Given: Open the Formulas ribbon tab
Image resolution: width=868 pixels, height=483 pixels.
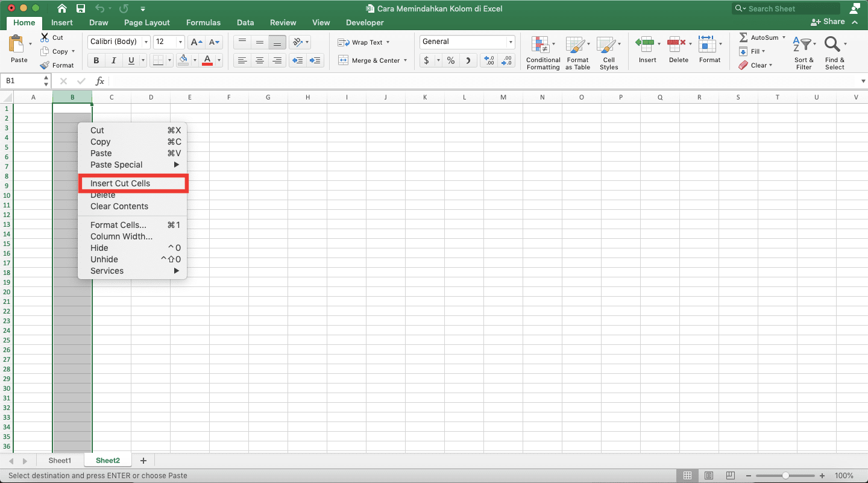Looking at the screenshot, I should click(203, 22).
